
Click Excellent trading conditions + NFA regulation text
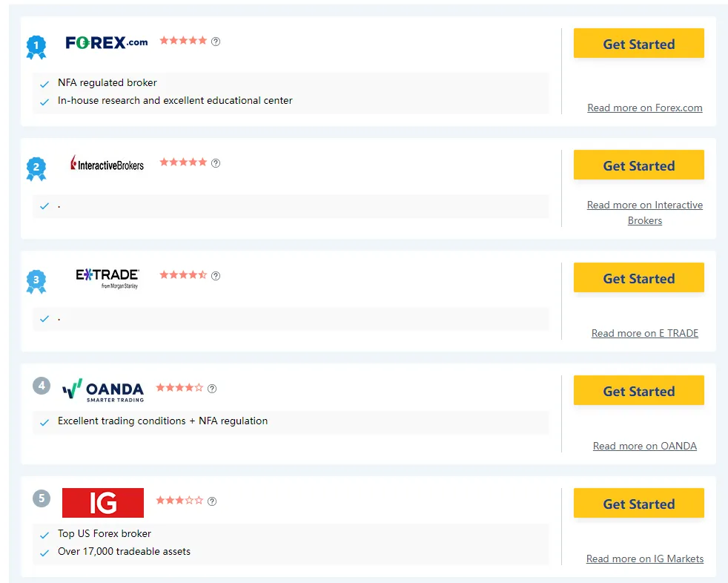[x=162, y=421]
